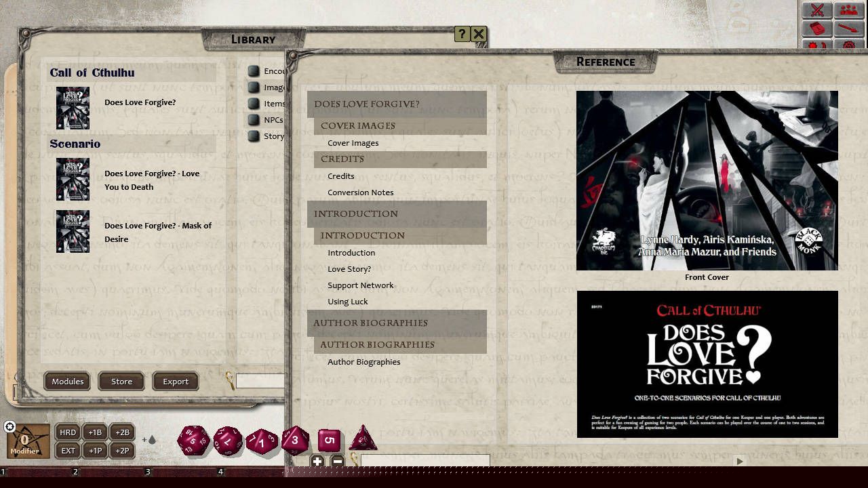
Task: Open the Conversion Notes page
Action: pos(361,192)
